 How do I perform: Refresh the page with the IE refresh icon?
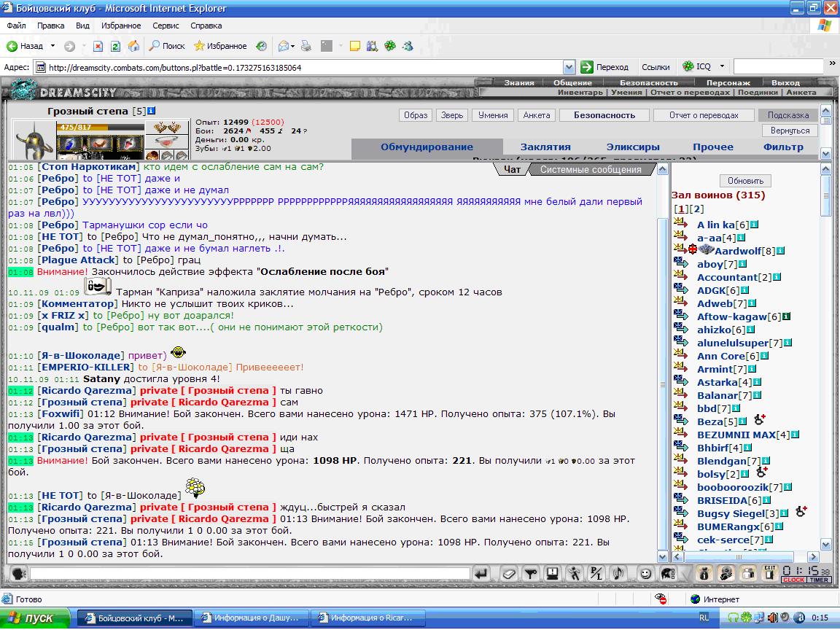(x=115, y=46)
